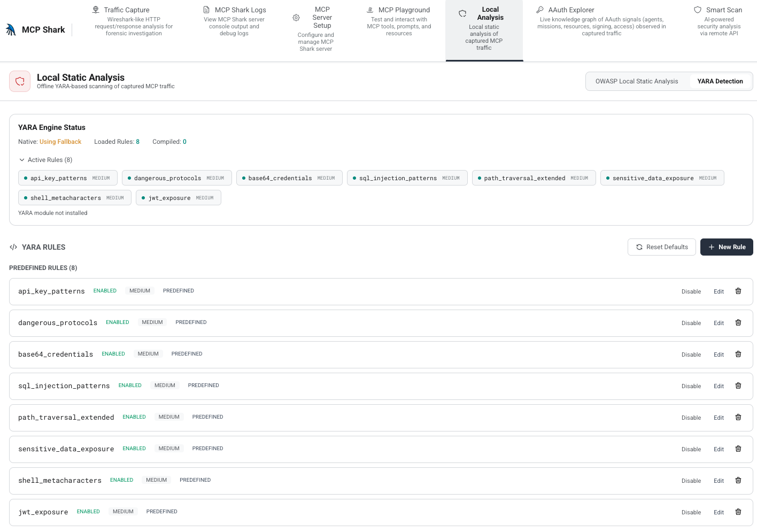Open the Traffic Capture section via its icon

[x=95, y=9]
